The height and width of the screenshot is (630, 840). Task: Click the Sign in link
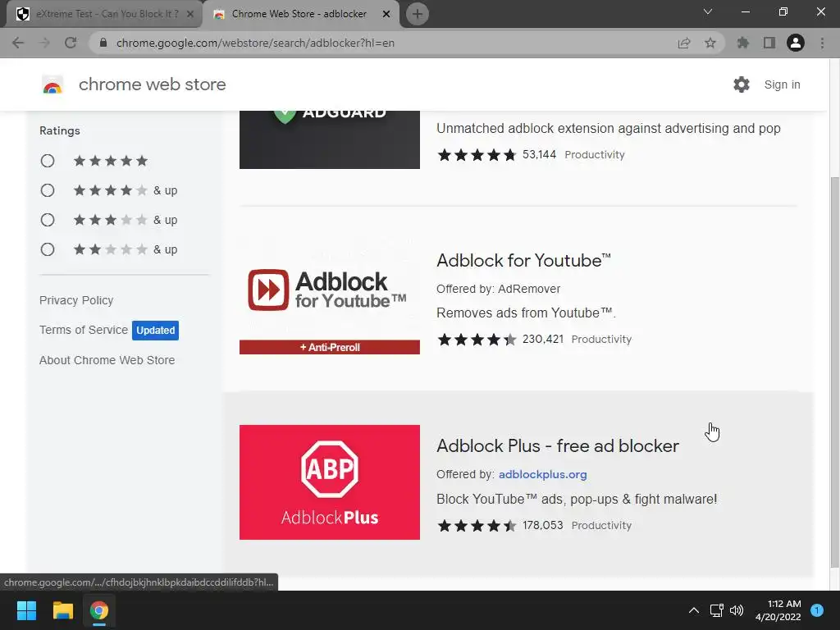pos(782,84)
